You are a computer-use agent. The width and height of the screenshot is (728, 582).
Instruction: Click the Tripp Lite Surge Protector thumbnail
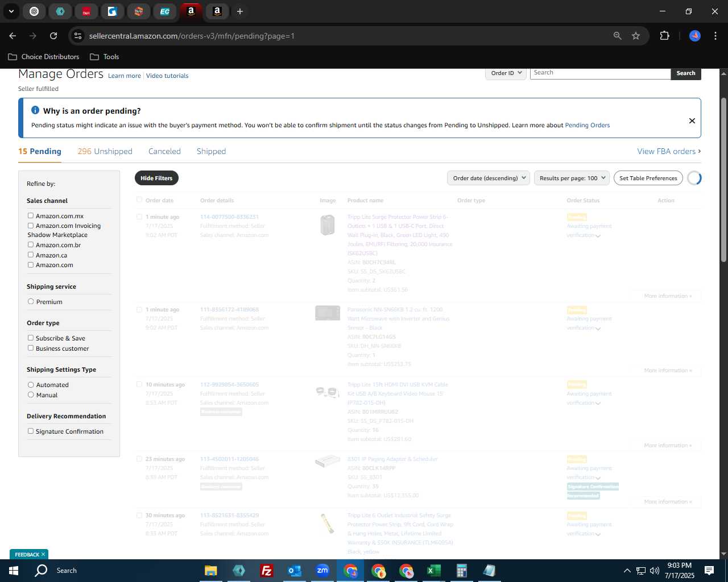coord(328,225)
